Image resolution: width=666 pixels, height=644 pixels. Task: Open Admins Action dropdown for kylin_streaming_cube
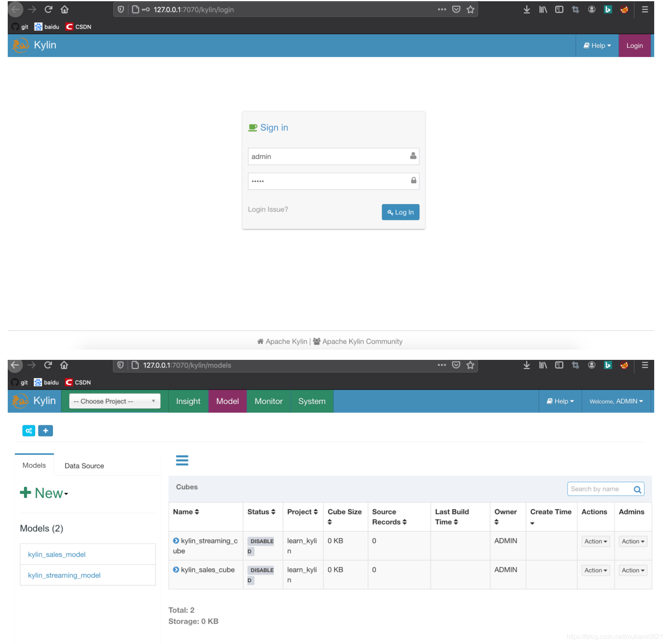pos(633,541)
